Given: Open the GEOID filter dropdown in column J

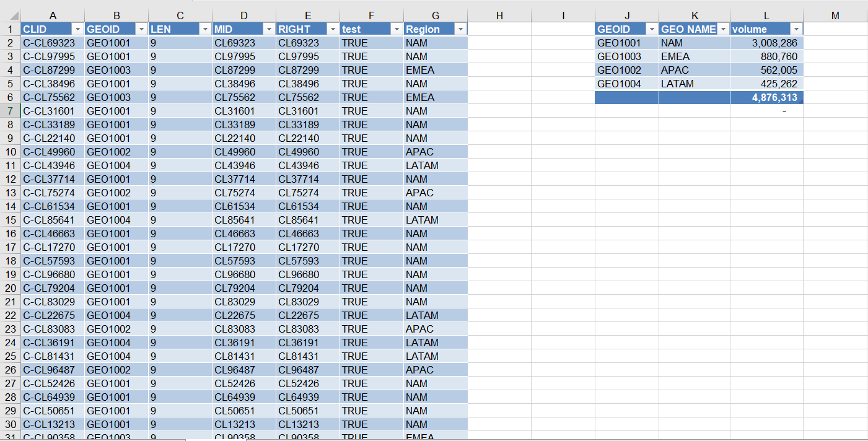Looking at the screenshot, I should 651,29.
